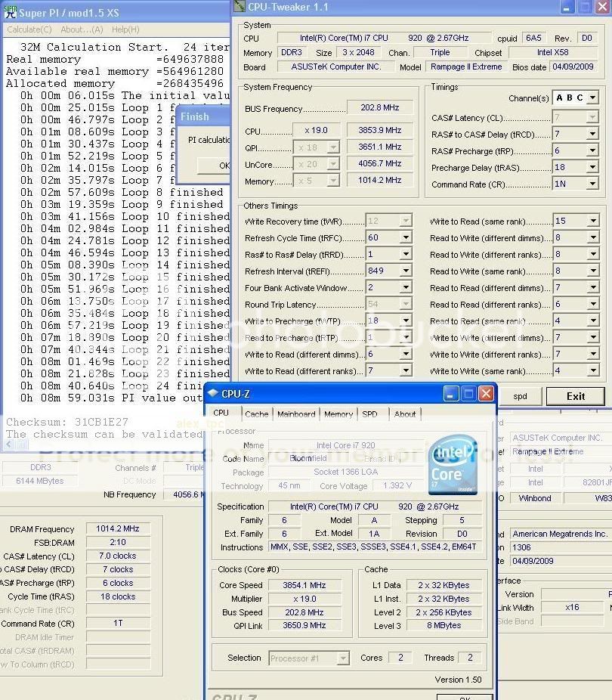Open the Refresh Cycle Time (tRFC) dropdown
The width and height of the screenshot is (612, 700).
pos(406,238)
